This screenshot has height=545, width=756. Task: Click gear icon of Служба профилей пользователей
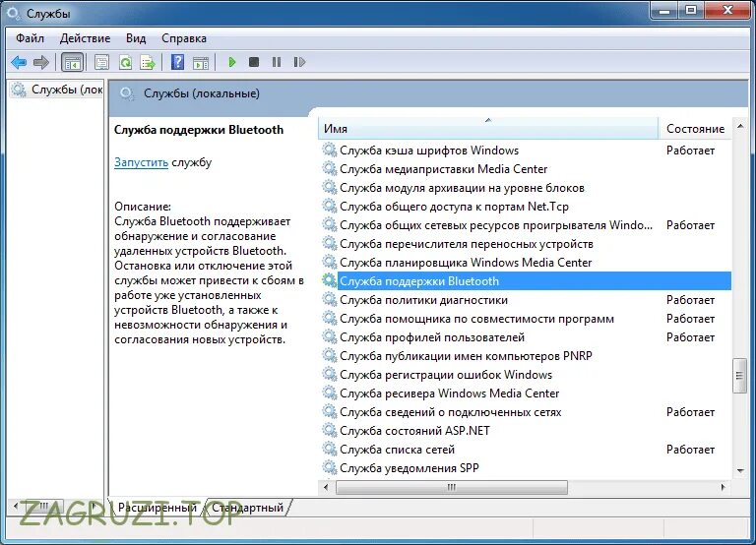[330, 336]
